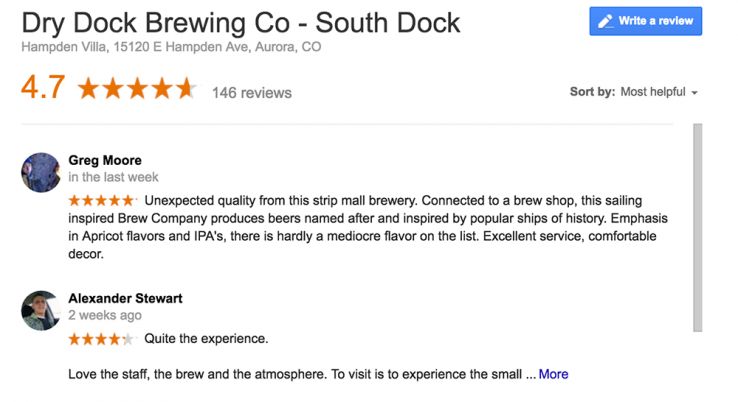This screenshot has width=738, height=402.
Task: Select the Alexander Stewart reviewer name
Action: click(x=125, y=298)
